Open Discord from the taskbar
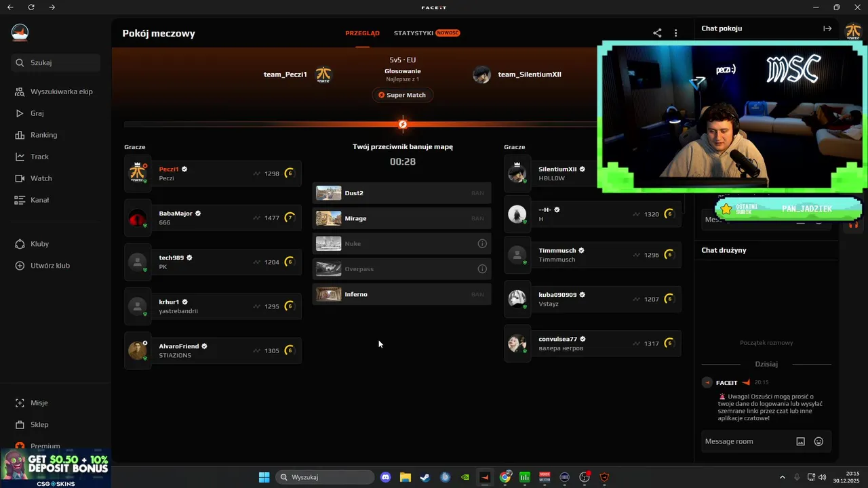The image size is (868, 488). pos(386,477)
